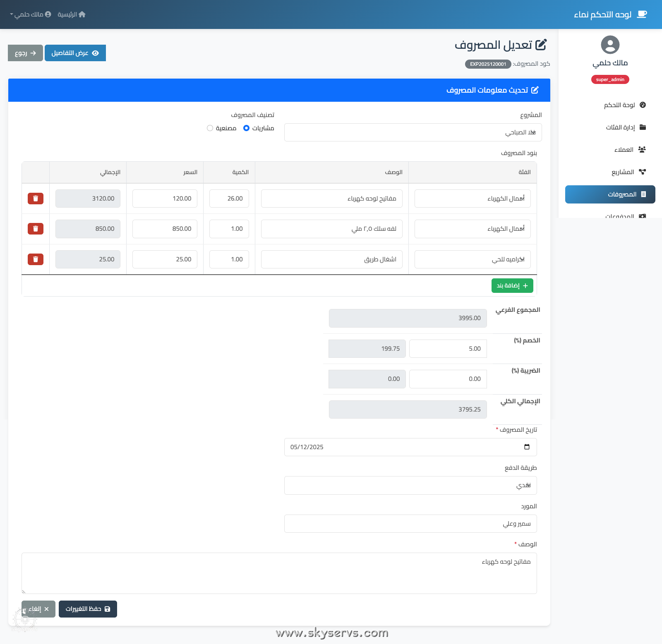Select the مشتريات radio option

click(x=247, y=128)
